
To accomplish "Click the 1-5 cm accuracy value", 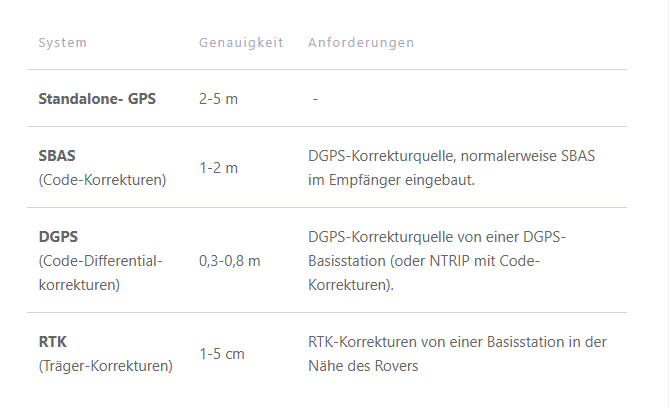I will coord(222,354).
